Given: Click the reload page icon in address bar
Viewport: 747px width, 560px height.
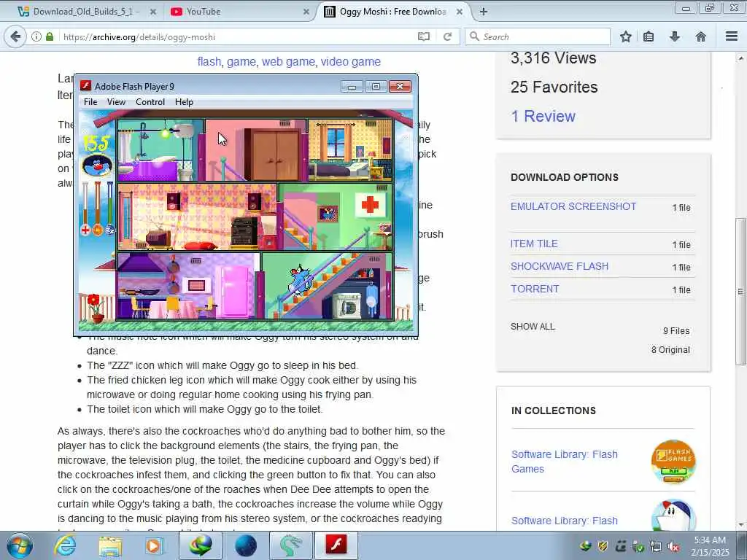Looking at the screenshot, I should pyautogui.click(x=447, y=36).
